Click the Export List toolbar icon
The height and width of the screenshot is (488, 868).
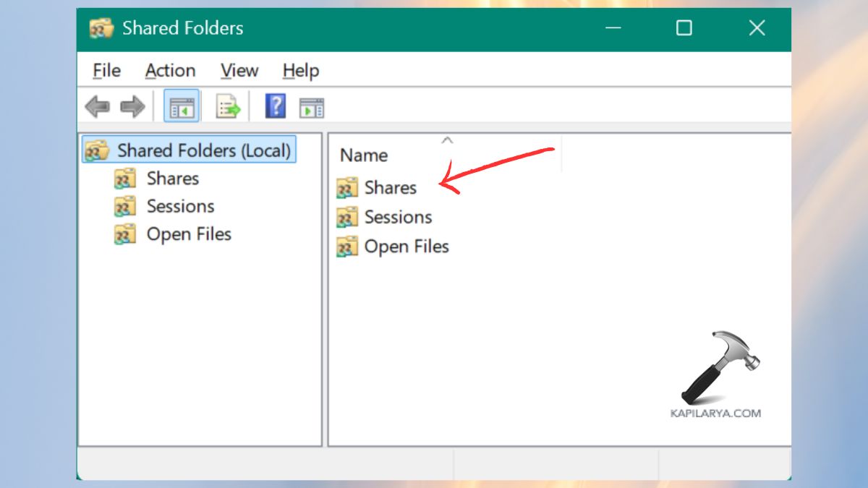tap(226, 105)
